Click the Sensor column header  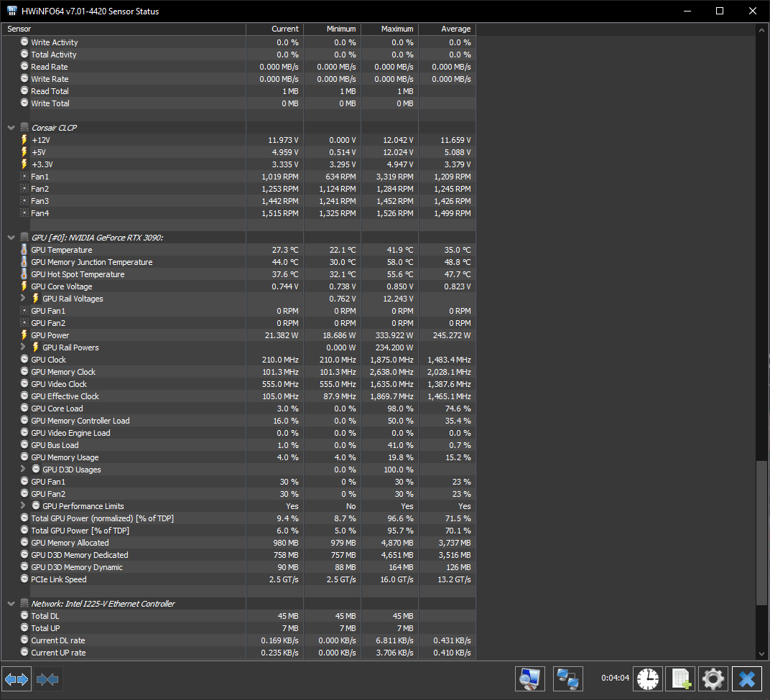[124, 29]
